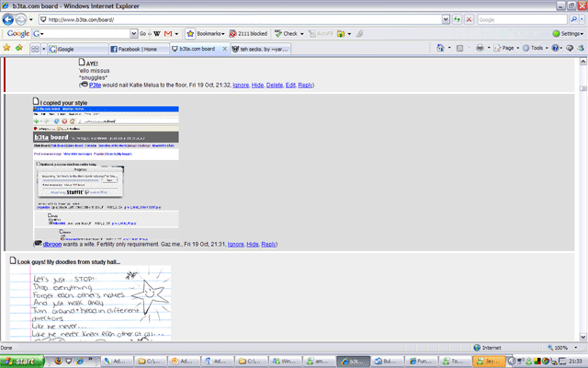588x368 pixels.
Task: Click the taskbar clock showing 21:33
Action: coord(576,362)
